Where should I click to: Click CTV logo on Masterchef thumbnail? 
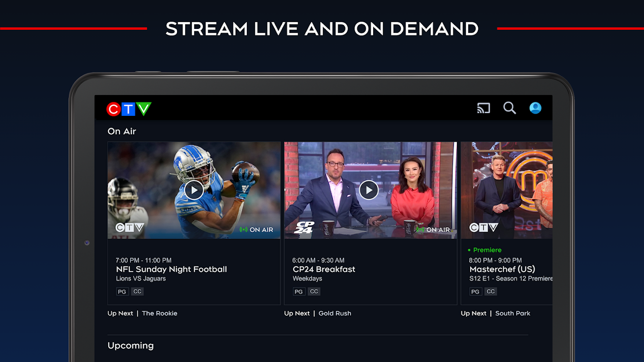[484, 228]
